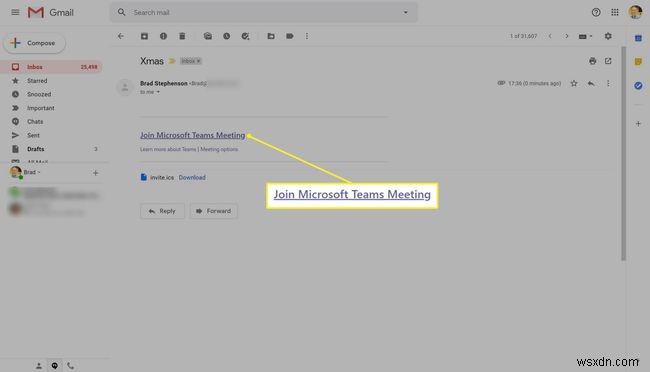650x372 pixels.
Task: Archive this email
Action: click(x=144, y=36)
